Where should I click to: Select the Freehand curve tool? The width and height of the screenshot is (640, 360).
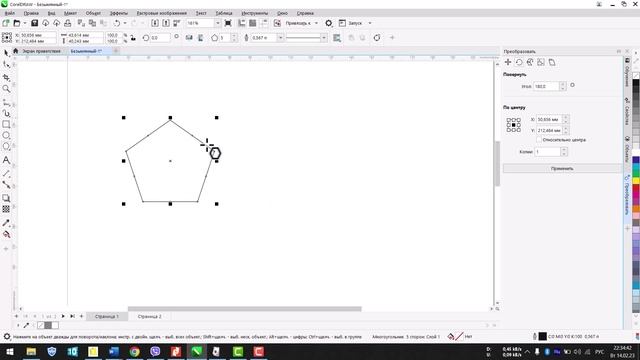pyautogui.click(x=6, y=102)
